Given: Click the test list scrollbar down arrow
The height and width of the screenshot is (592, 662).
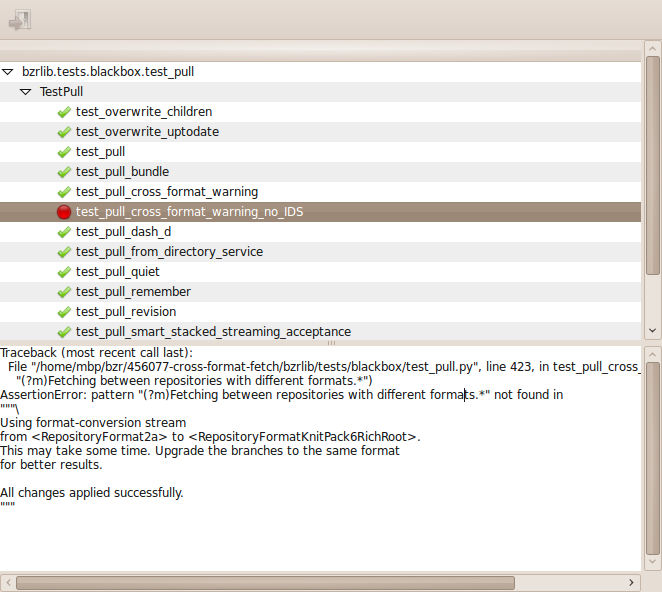Looking at the screenshot, I should 652,331.
